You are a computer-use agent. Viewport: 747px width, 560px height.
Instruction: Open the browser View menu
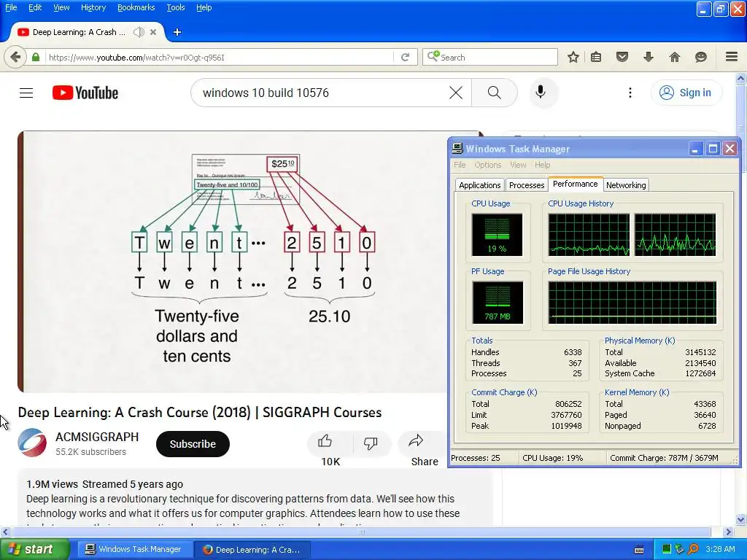click(x=61, y=7)
